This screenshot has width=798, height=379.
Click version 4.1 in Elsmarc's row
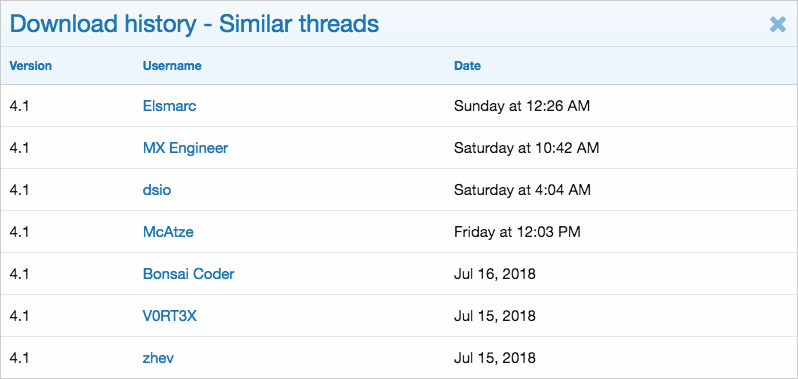click(18, 106)
